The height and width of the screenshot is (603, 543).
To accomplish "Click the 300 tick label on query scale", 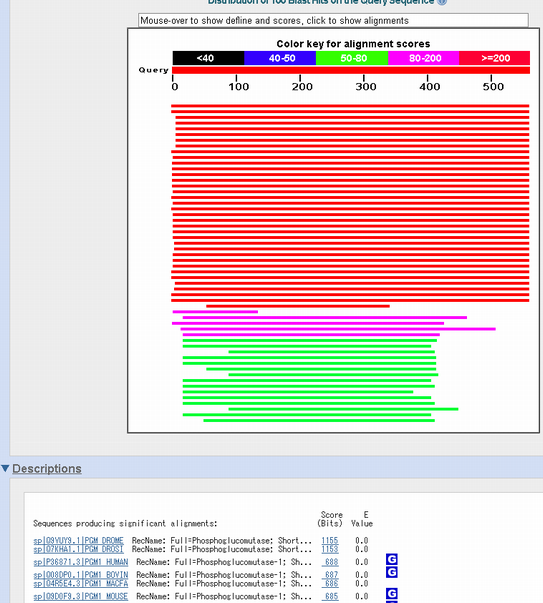I will click(x=365, y=87).
